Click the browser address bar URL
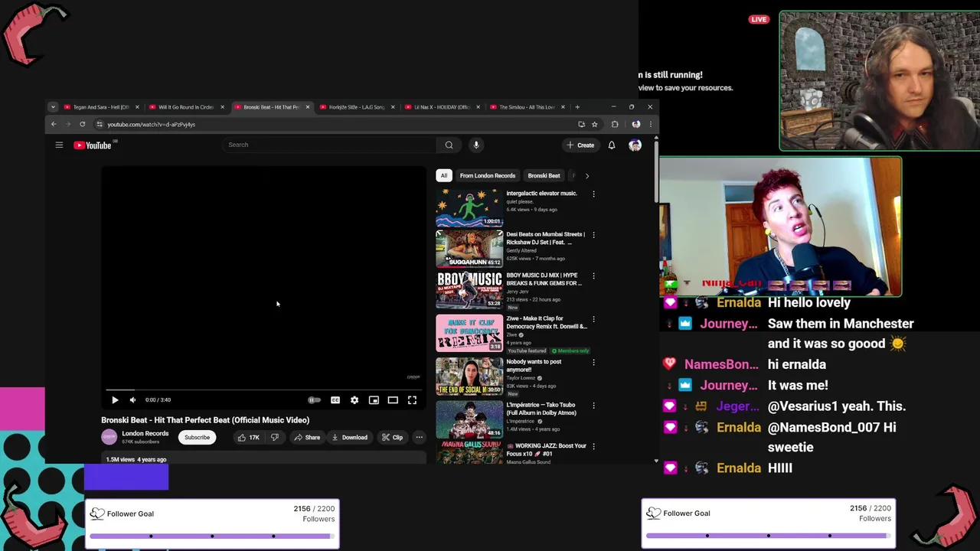The width and height of the screenshot is (980, 551). click(151, 124)
